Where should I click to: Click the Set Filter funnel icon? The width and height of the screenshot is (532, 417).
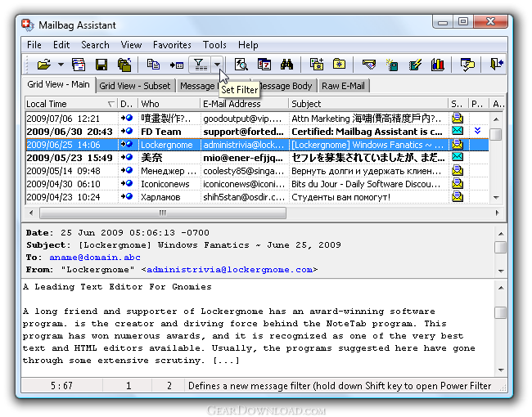[x=200, y=64]
